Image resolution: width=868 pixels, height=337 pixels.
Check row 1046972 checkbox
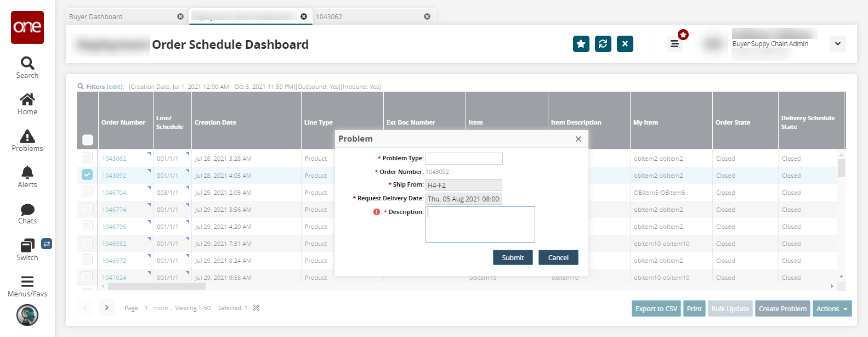pos(87,260)
